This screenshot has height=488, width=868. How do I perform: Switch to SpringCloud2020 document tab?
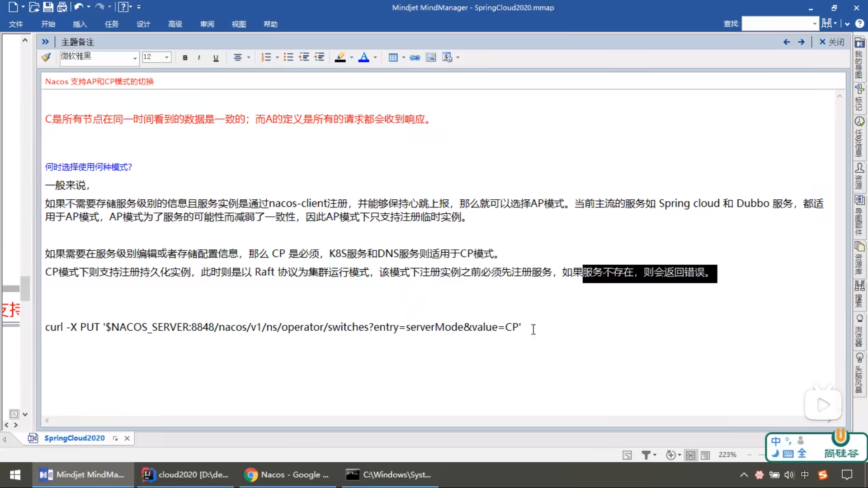tap(74, 438)
